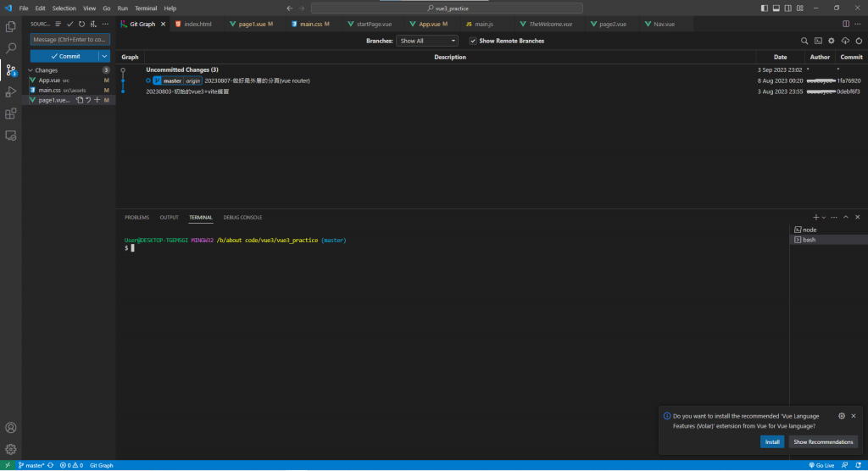The image size is (868, 471).
Task: Click the commit message input field
Action: pyautogui.click(x=70, y=39)
